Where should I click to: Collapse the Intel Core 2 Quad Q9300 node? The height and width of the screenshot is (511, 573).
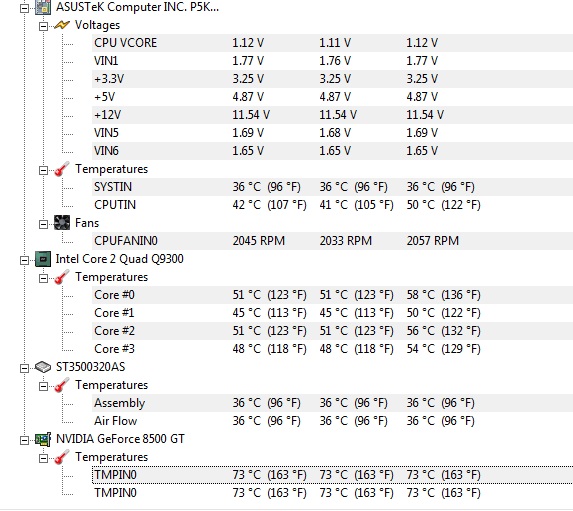pyautogui.click(x=24, y=260)
